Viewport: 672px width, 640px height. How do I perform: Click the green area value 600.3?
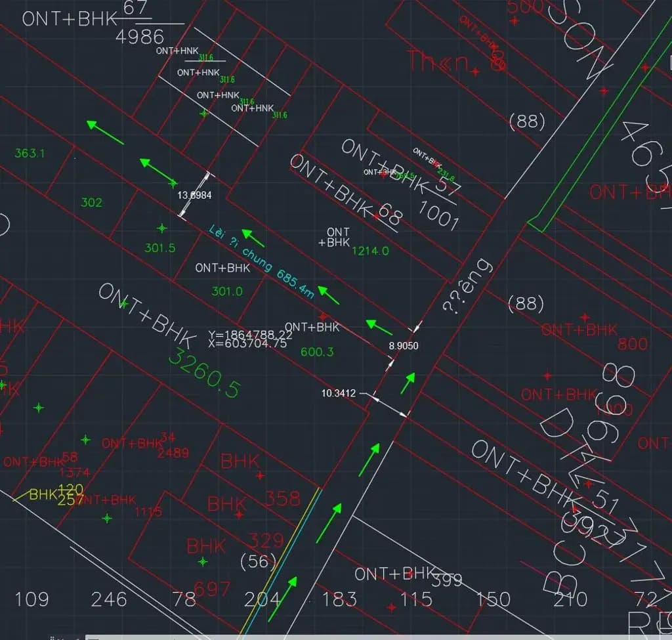(x=317, y=352)
